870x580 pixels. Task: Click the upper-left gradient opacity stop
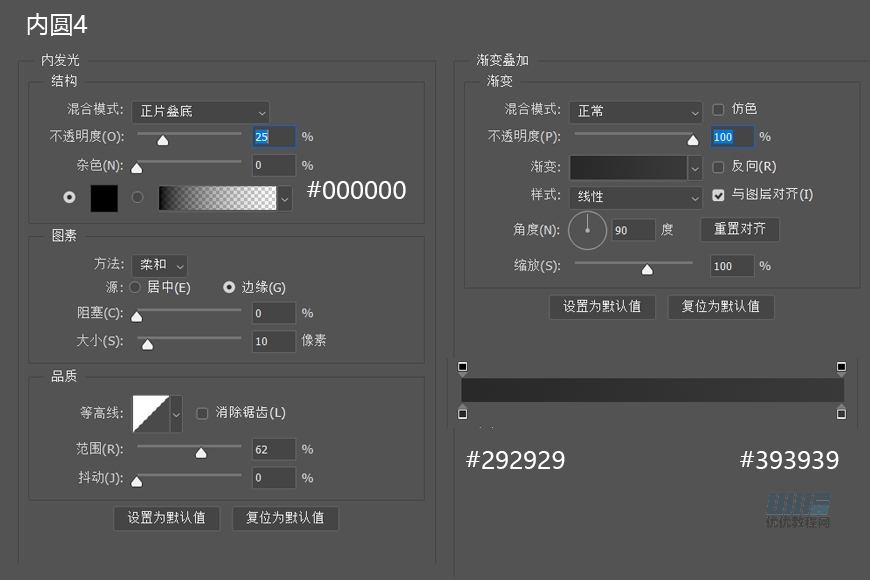(x=463, y=366)
